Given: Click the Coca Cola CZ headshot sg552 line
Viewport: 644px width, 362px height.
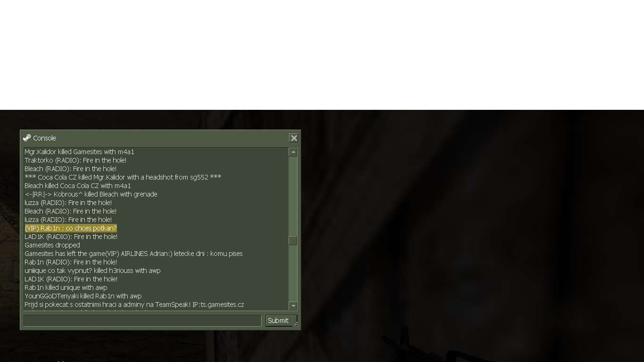Looking at the screenshot, I should 123,177.
